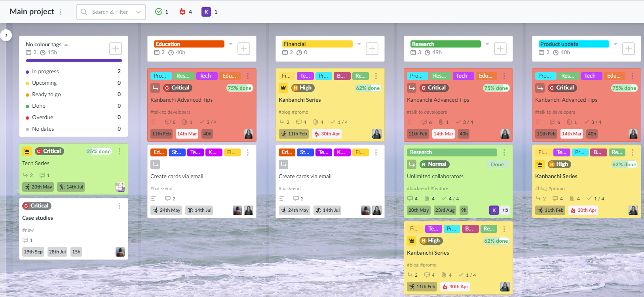Click Tech Series card thumbnail image
The width and height of the screenshot is (644, 297).
click(120, 187)
